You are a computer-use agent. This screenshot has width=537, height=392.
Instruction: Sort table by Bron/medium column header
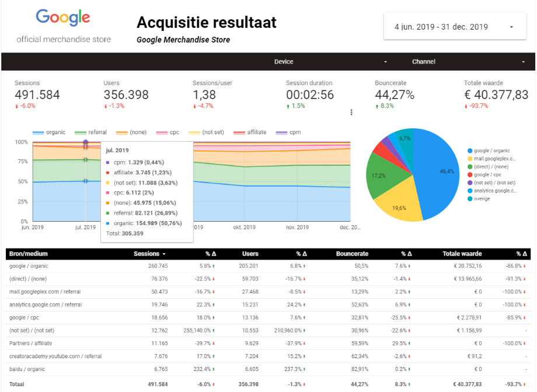click(x=29, y=254)
